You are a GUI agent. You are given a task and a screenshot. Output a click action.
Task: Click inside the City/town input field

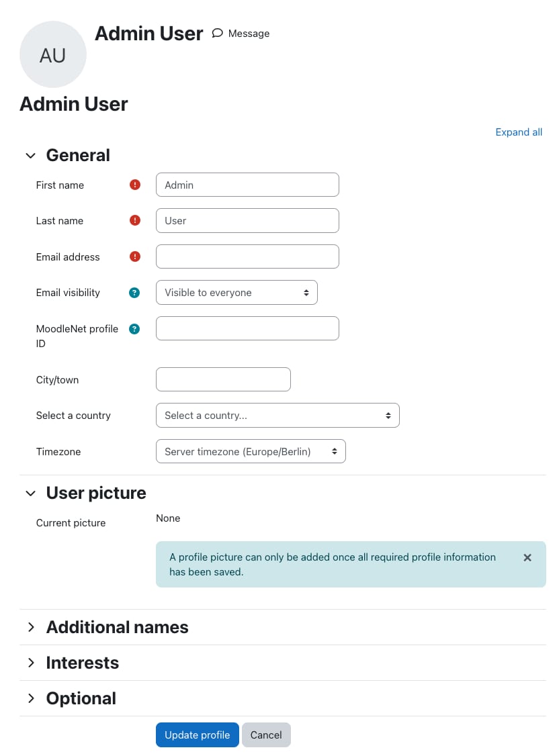click(x=223, y=379)
